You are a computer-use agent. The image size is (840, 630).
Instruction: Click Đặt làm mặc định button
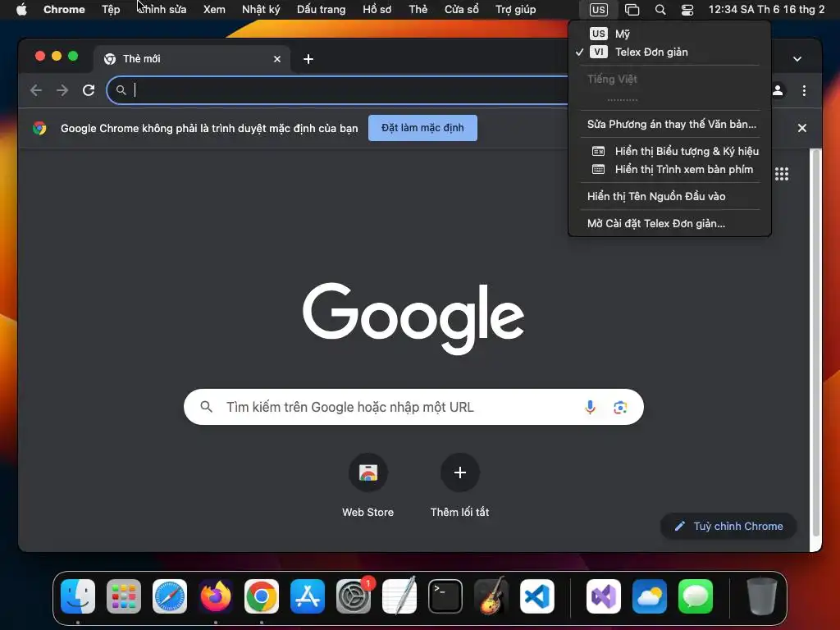[x=422, y=128]
